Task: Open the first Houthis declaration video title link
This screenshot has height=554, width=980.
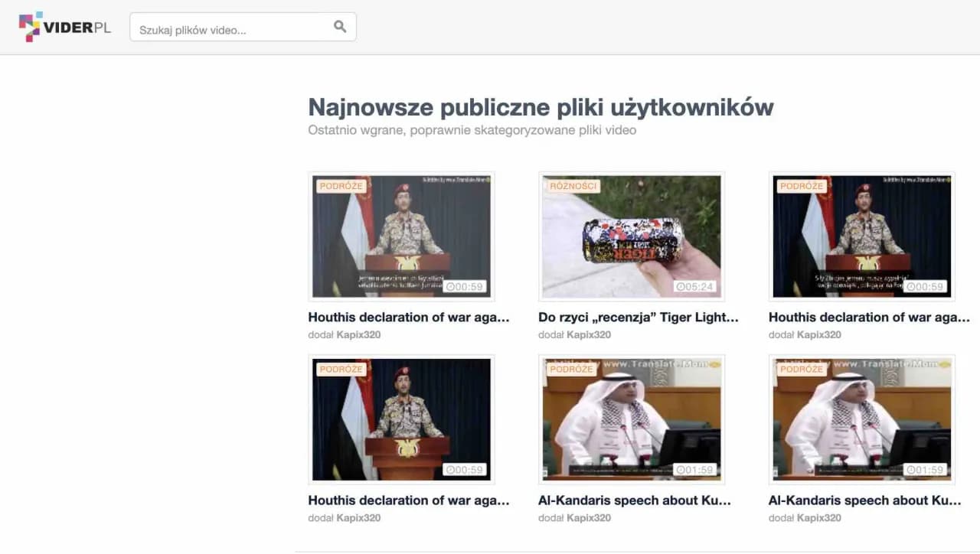Action: click(x=408, y=317)
